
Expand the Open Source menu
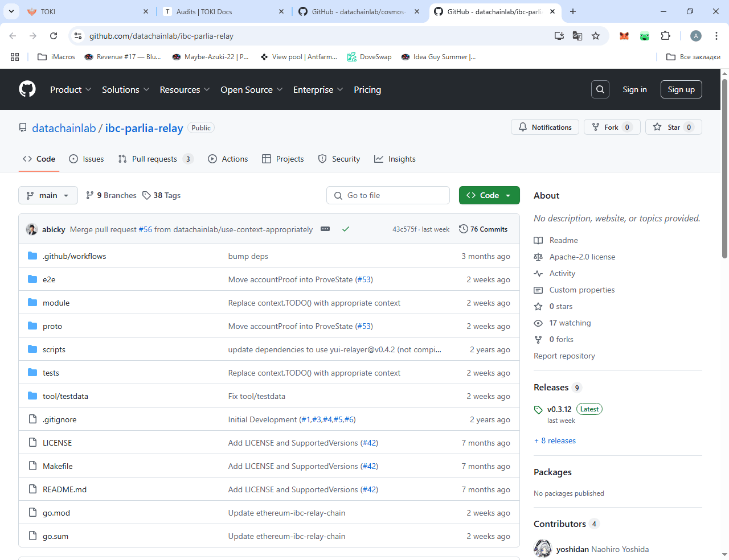pos(252,89)
